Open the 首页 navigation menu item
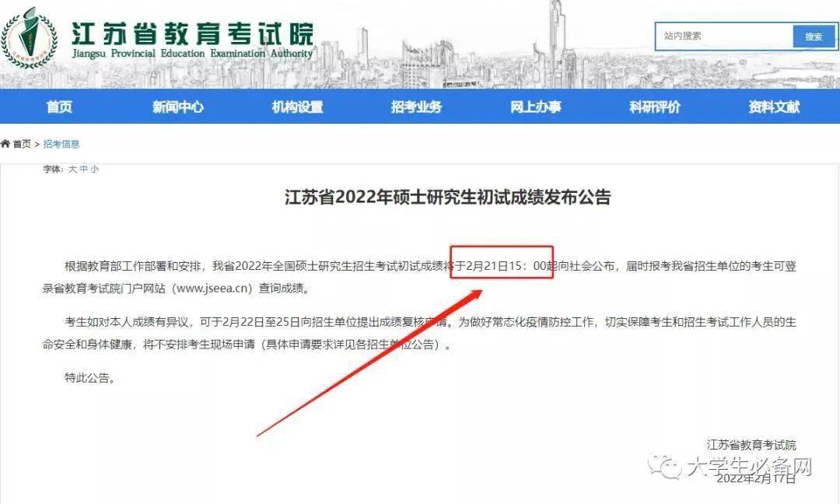The width and height of the screenshot is (840, 504). [59, 107]
